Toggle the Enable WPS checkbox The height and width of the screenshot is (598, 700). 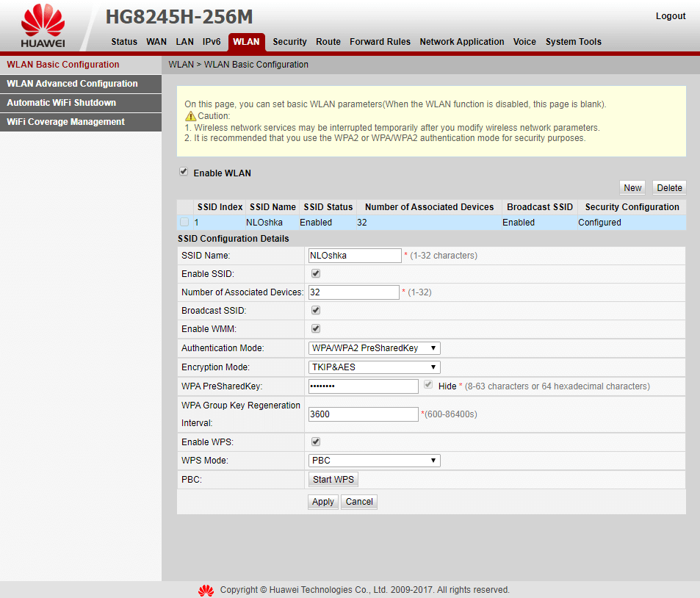point(316,442)
